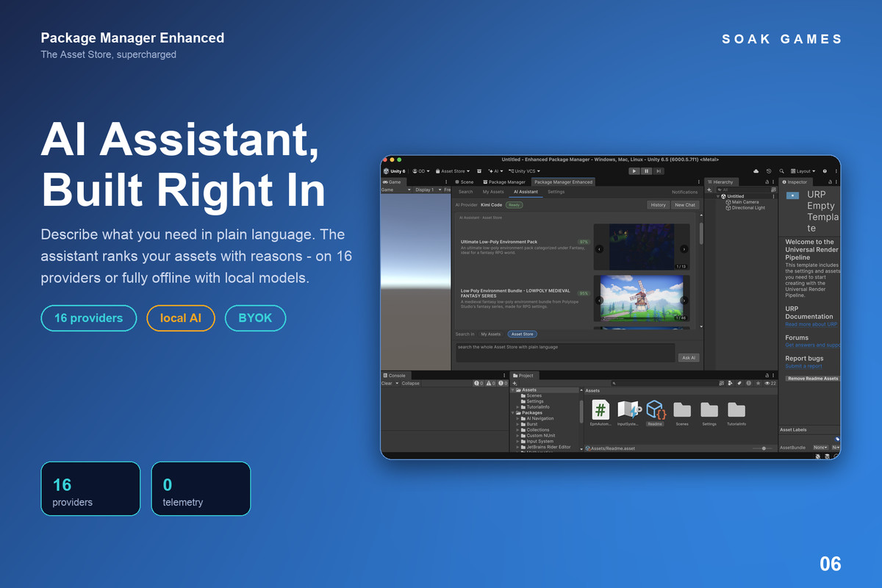Image resolution: width=882 pixels, height=588 pixels.
Task: Click the AI results vertical scrollbar
Action: click(x=701, y=234)
